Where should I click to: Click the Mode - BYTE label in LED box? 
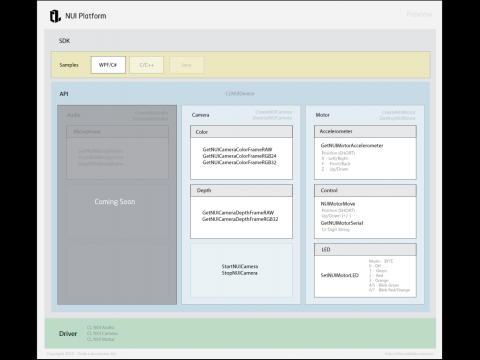[x=381, y=261]
